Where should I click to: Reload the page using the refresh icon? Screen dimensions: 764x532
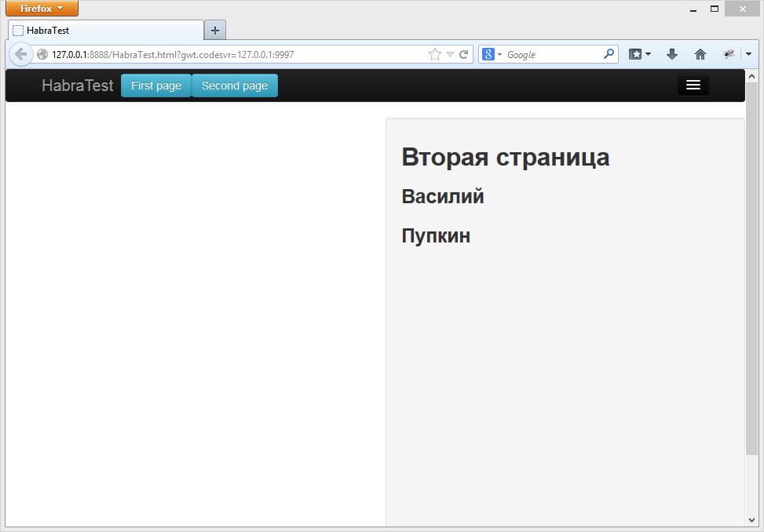(462, 54)
